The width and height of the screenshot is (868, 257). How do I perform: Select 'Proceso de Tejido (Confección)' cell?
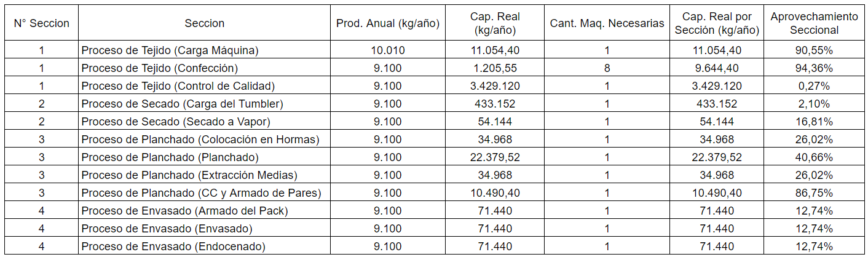(204, 68)
